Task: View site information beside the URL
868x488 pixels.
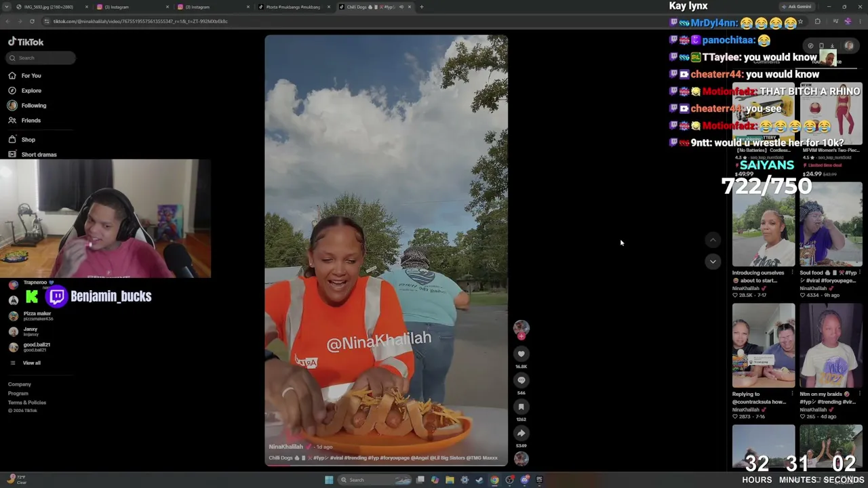Action: click(x=46, y=21)
